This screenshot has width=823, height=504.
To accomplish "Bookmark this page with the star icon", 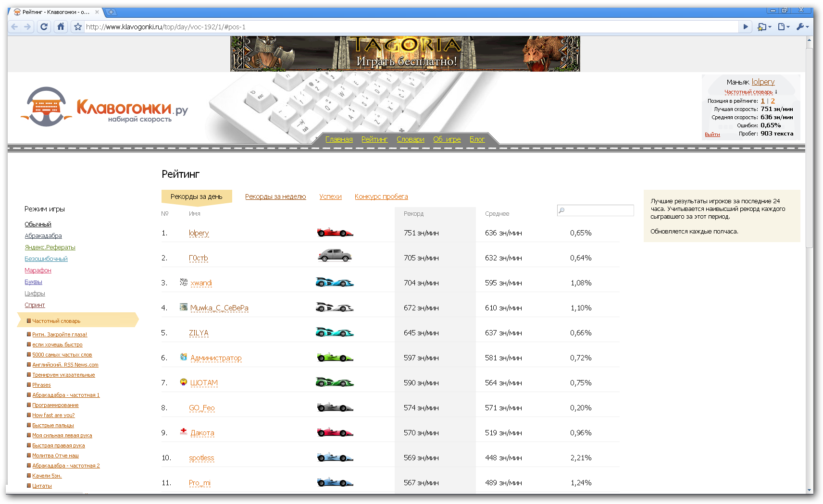I will pos(78,27).
